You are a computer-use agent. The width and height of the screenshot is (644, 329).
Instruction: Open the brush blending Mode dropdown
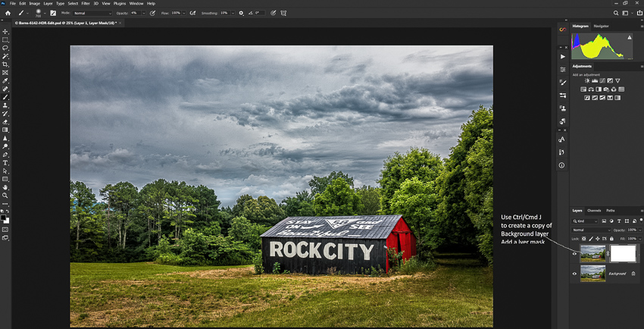[92, 13]
